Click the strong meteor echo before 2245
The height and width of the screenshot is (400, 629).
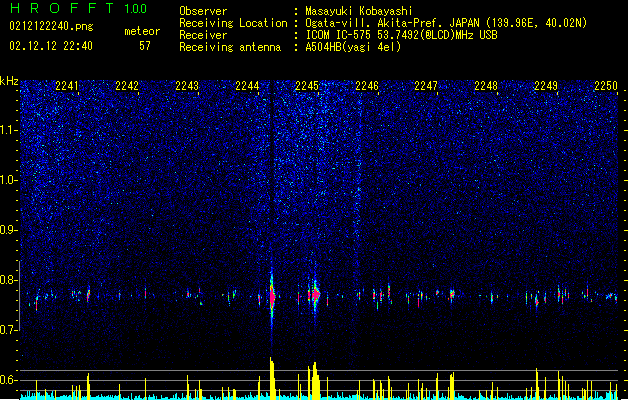click(272, 297)
